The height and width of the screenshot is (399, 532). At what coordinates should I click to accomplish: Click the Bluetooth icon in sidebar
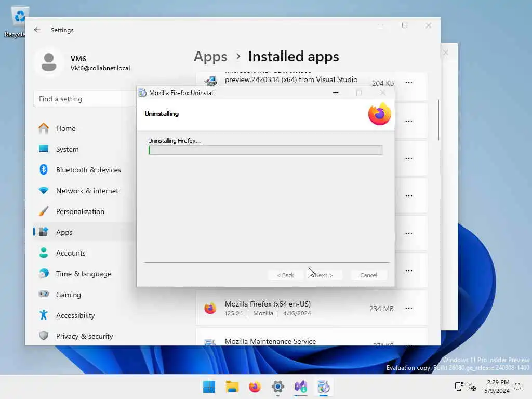tap(44, 169)
